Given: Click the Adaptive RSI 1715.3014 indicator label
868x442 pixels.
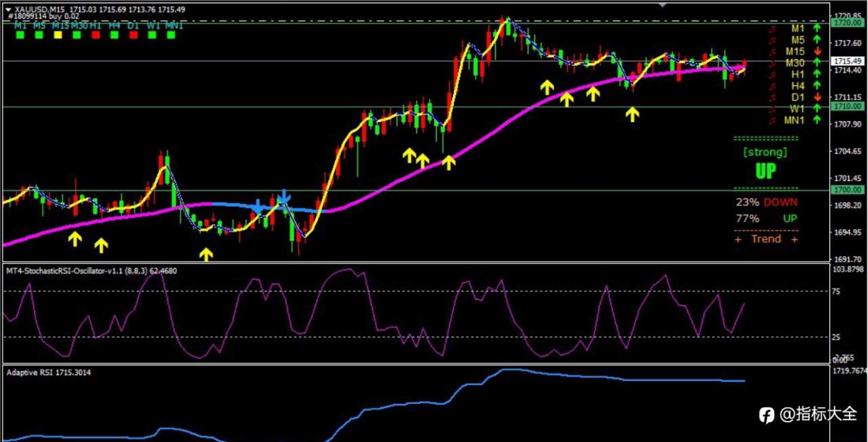Looking at the screenshot, I should tap(49, 372).
